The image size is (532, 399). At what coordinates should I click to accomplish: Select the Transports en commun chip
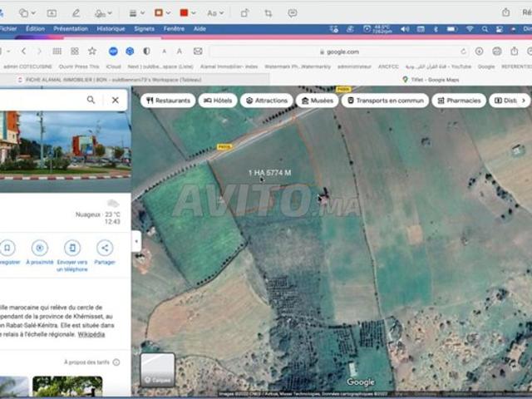tap(385, 101)
